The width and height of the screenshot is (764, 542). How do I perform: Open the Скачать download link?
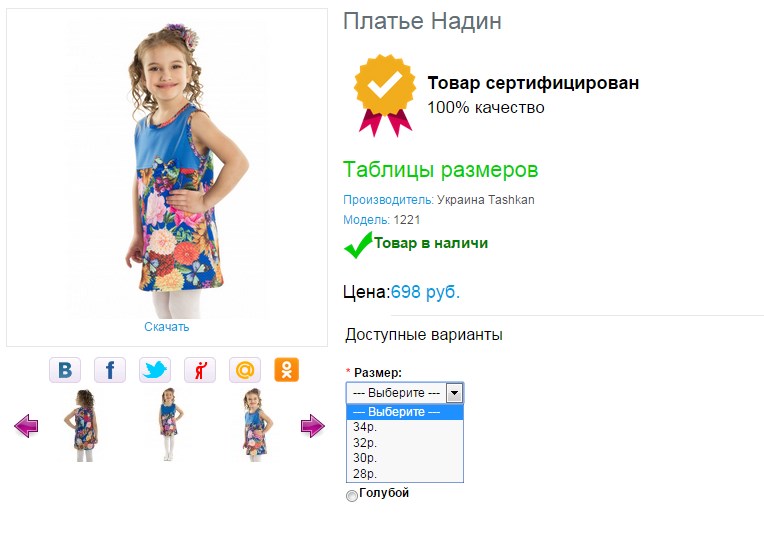tap(167, 327)
